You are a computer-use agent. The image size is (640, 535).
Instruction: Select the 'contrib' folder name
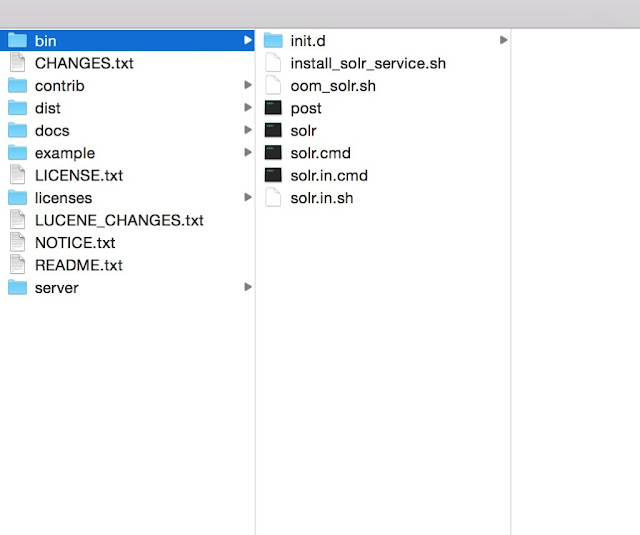(x=60, y=86)
